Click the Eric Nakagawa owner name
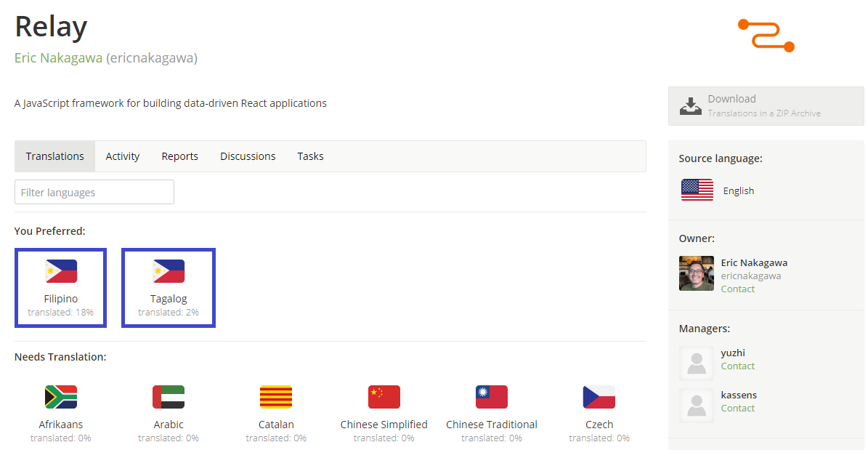Viewport: 868px width, 458px height. tap(754, 262)
